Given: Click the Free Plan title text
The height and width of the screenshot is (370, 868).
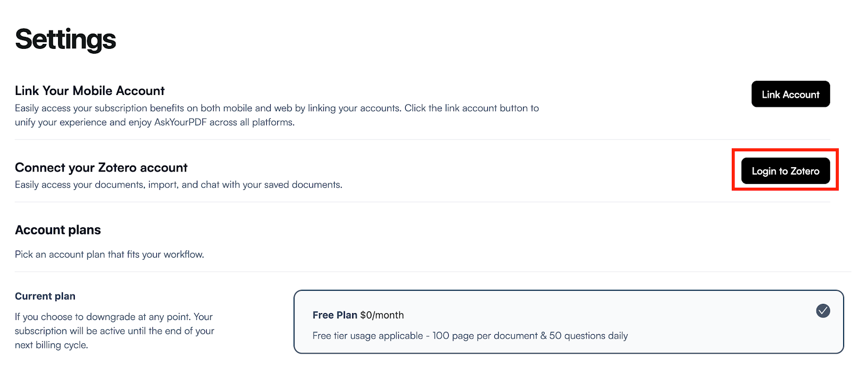Looking at the screenshot, I should [335, 315].
